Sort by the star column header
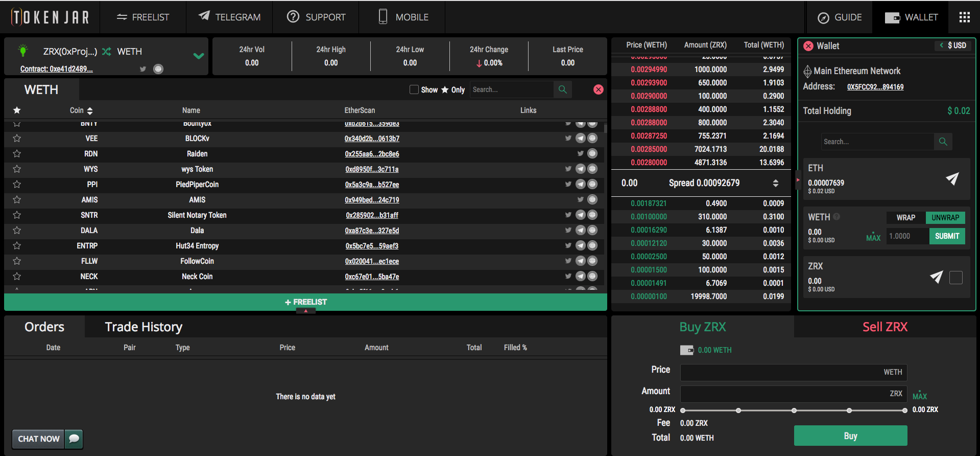Image resolution: width=980 pixels, height=456 pixels. 17,110
